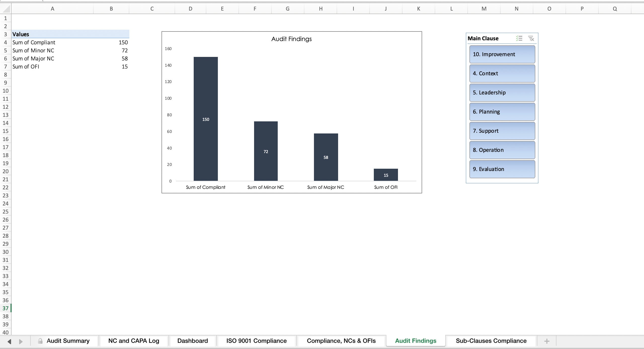Screen dimensions: 644x349
Task: Click the next sheet navigation arrow
Action: coord(21,341)
